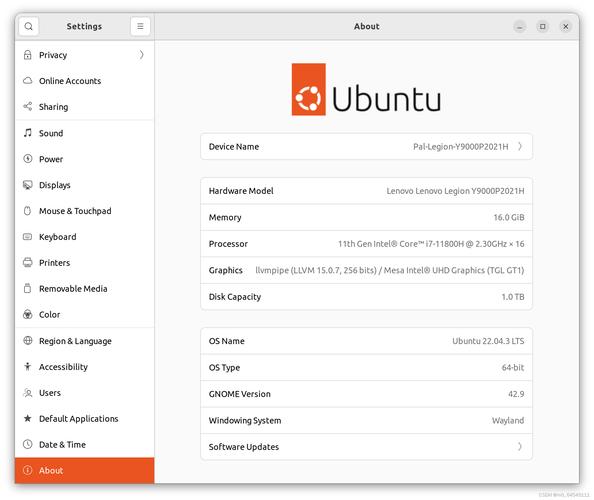Image resolution: width=594 pixels, height=500 pixels.
Task: Click the Graphics value llvmpipe text
Action: 389,270
